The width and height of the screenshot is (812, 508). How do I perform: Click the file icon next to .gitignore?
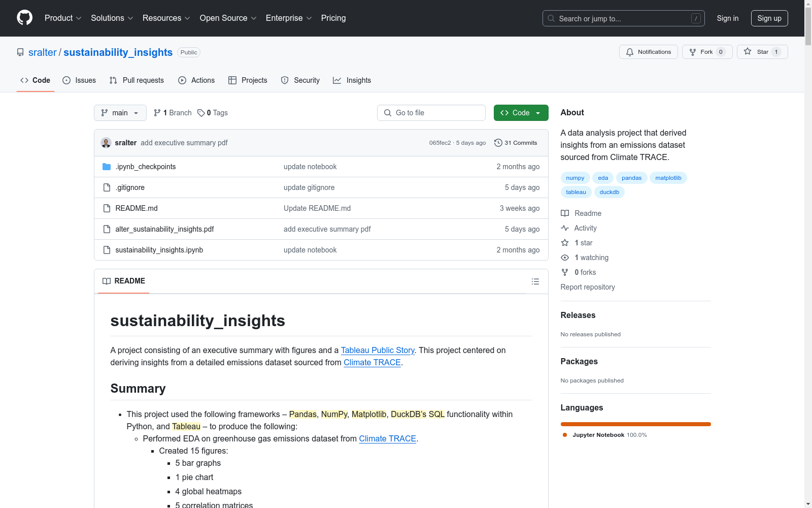(107, 187)
